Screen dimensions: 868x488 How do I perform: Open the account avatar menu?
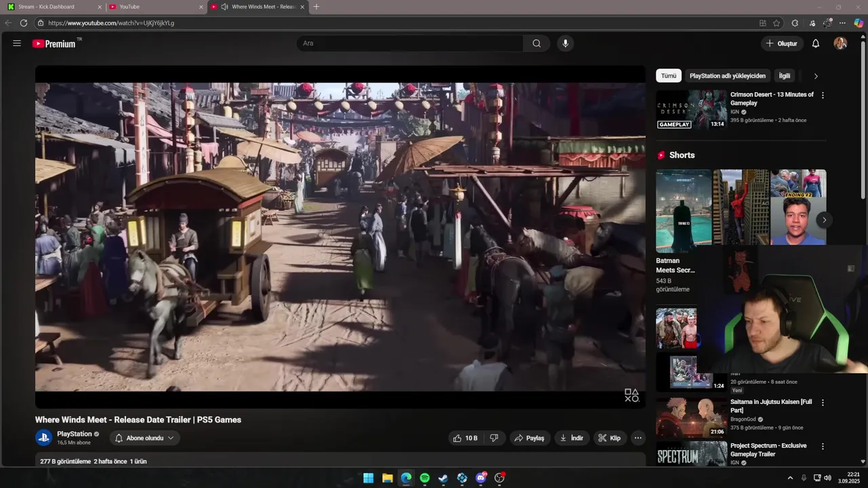840,43
